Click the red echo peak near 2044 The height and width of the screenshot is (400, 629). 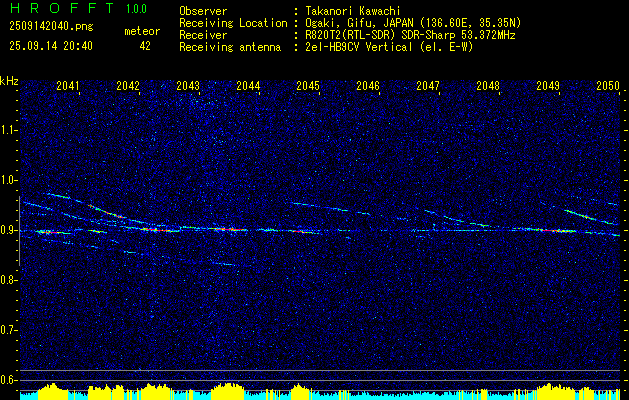pyautogui.click(x=229, y=229)
